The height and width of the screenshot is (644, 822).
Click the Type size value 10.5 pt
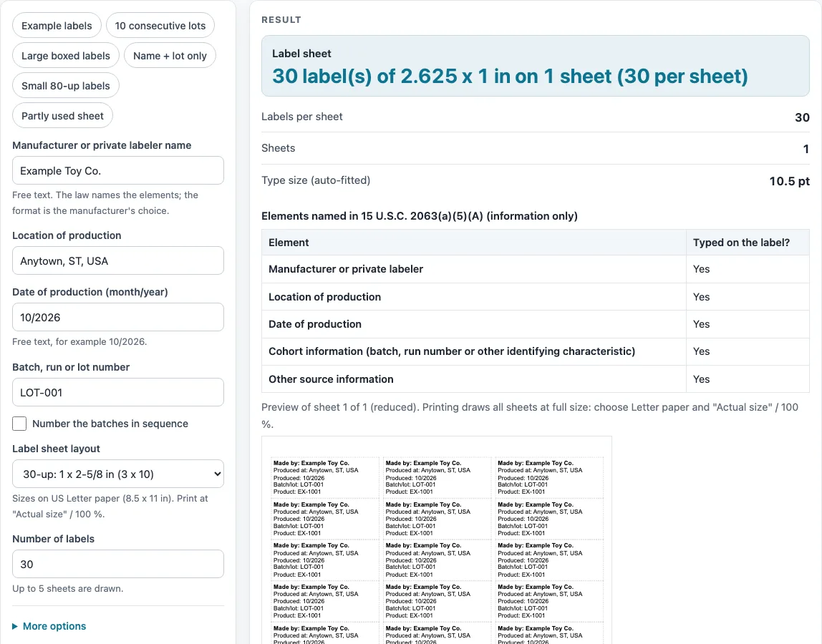tap(790, 181)
